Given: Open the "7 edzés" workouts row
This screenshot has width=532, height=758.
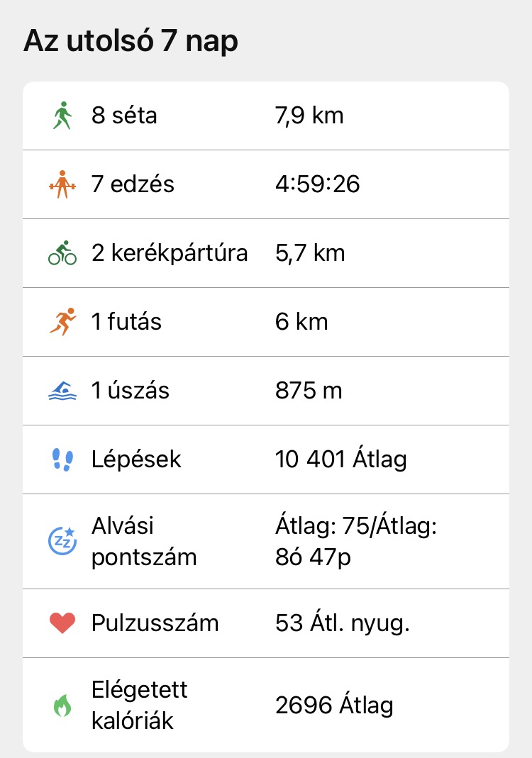Looking at the screenshot, I should (133, 184).
